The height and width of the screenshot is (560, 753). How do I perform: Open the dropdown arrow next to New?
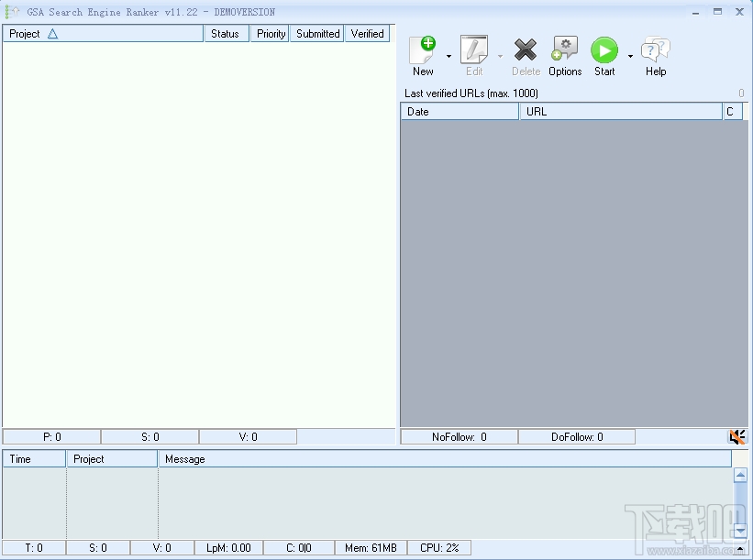pyautogui.click(x=447, y=55)
